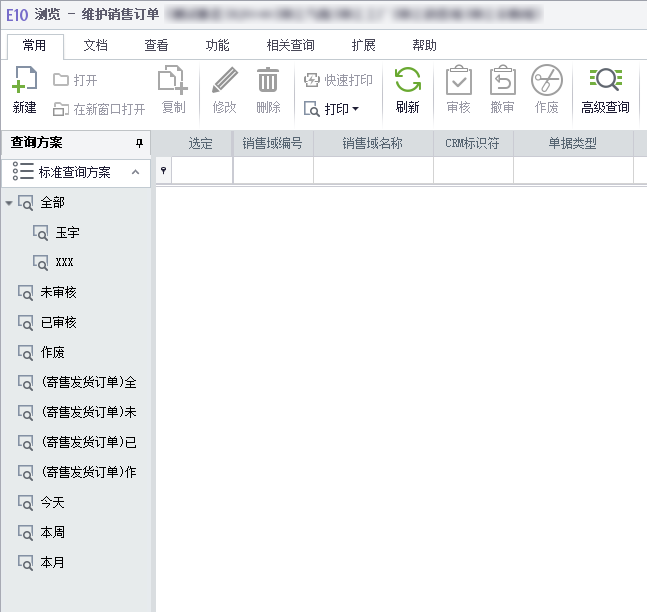Screen dimensions: 647x612
Task: Click the 销售域编号 filter field
Action: tap(273, 171)
